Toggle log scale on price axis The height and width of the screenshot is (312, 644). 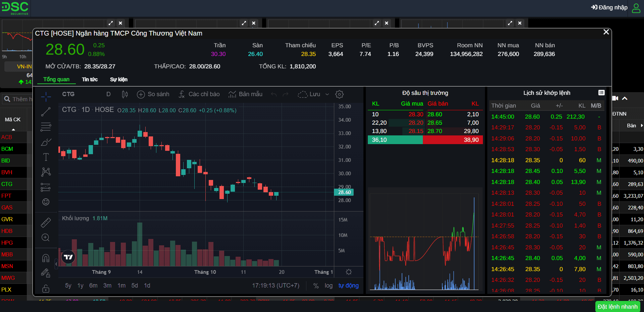[x=329, y=286]
